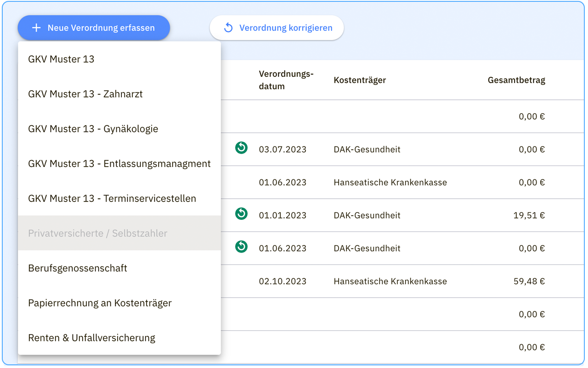Select the Berufsgenossenschaft entry
This screenshot has width=588, height=368.
[77, 268]
